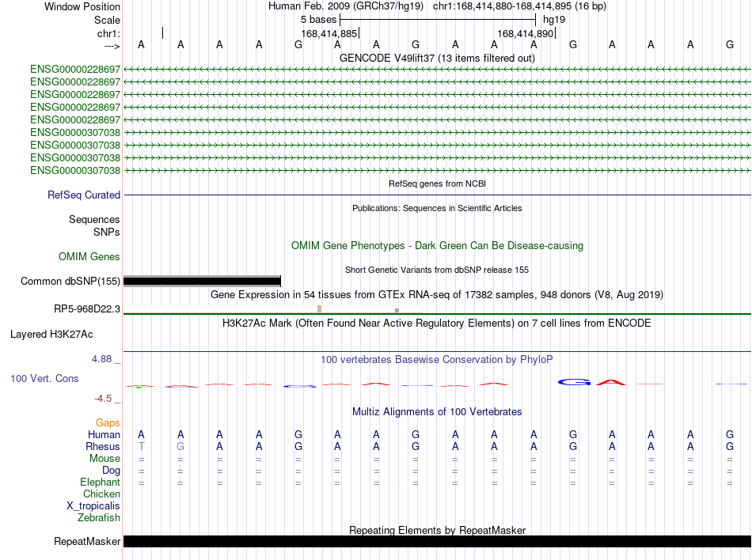This screenshot has width=752, height=560.
Task: Click the Gaps row label
Action: point(108,422)
